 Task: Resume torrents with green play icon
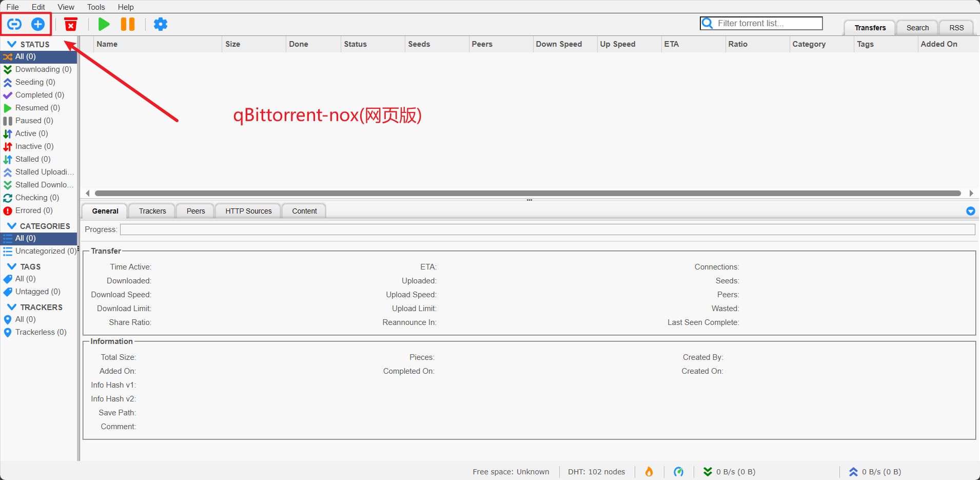pos(104,24)
